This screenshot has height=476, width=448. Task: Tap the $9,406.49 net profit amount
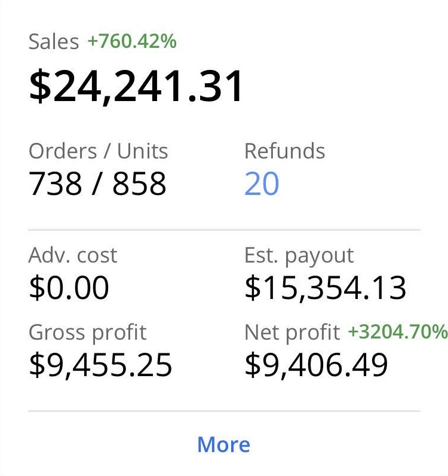(x=316, y=365)
